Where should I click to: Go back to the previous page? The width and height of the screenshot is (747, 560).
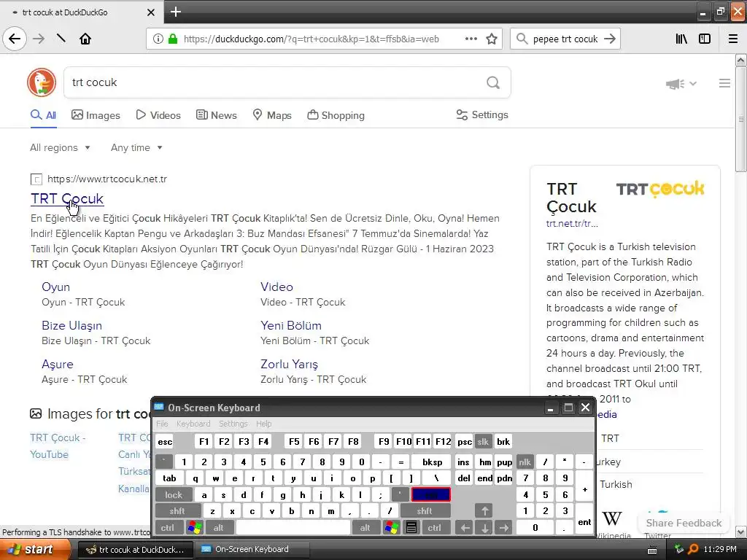15,39
